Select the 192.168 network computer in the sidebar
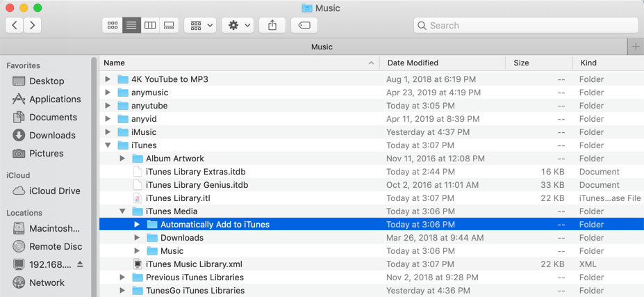The width and height of the screenshot is (644, 297). coord(42,264)
